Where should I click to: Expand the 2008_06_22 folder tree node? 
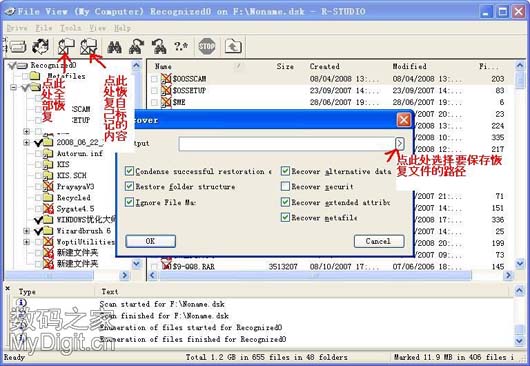tap(27, 142)
